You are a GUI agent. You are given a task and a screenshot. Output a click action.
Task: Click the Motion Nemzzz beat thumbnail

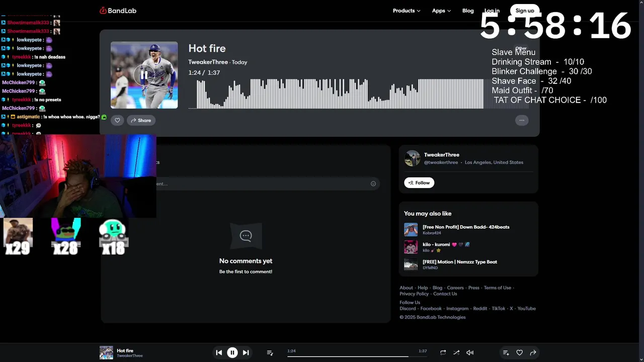[411, 264]
